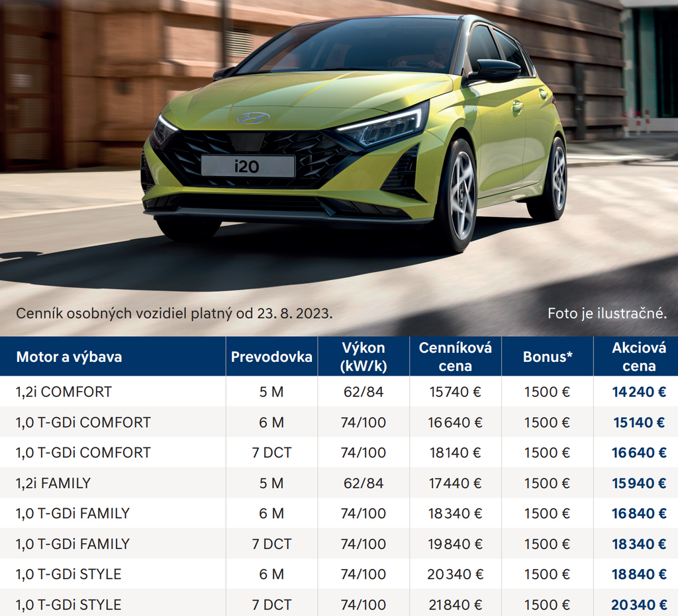The image size is (678, 616).
Task: Select the '1,2i COMFORT' row label
Action: tap(64, 392)
